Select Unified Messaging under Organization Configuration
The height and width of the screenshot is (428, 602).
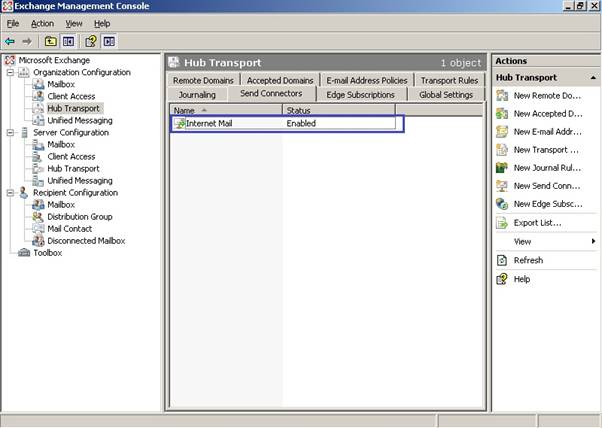80,121
